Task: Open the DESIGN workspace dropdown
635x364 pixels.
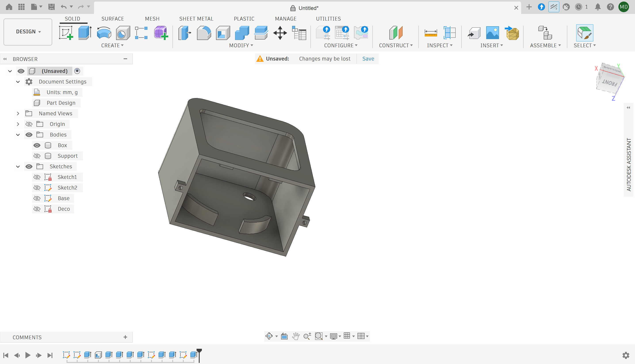Action: tap(28, 32)
